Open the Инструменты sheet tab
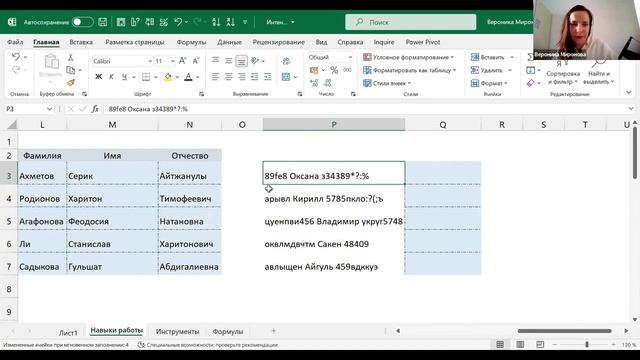Screen dimensions: 640x360 [x=178, y=332]
